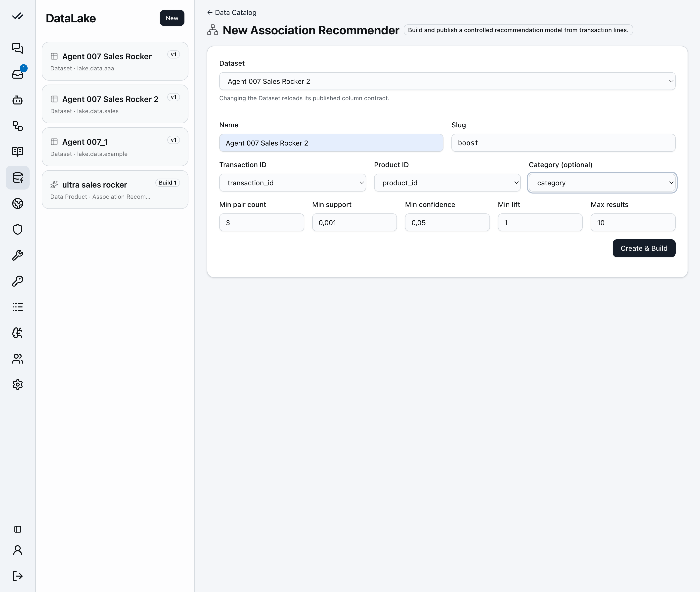Go back via Data Catalog link
Screen dimensions: 700x592
click(x=232, y=12)
